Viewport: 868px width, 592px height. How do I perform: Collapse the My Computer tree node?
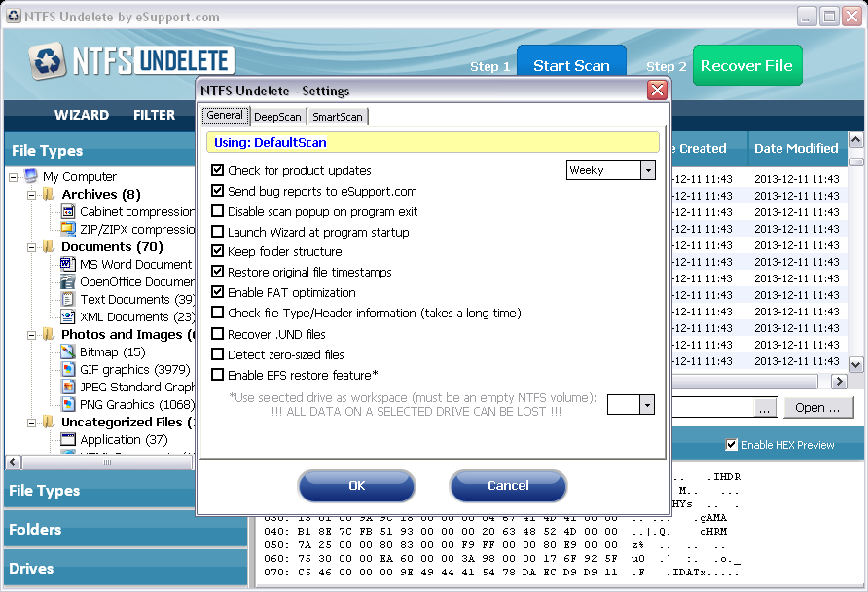coord(14,178)
